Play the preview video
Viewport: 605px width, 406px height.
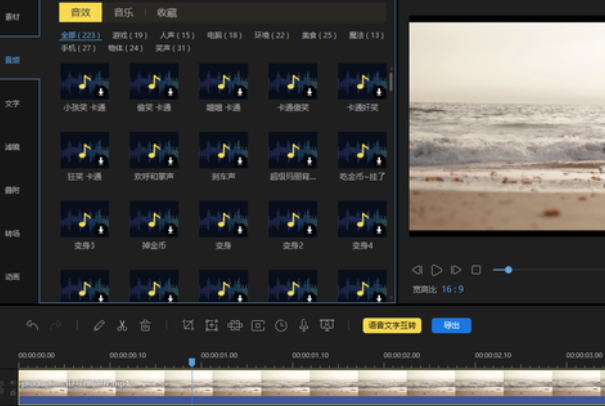pos(436,270)
